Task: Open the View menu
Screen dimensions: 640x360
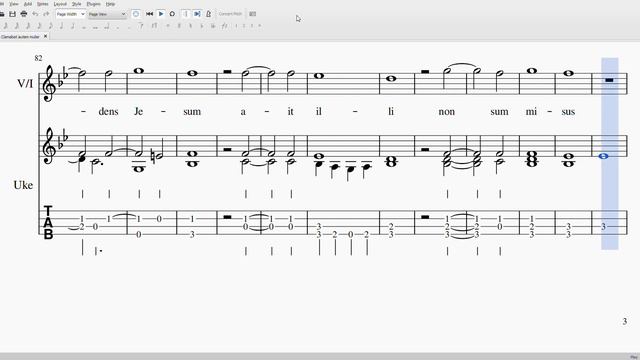Action: [x=14, y=4]
